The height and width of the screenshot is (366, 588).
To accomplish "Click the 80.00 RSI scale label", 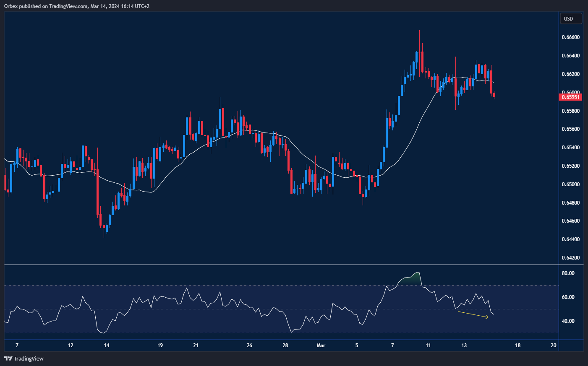I will pyautogui.click(x=568, y=273).
